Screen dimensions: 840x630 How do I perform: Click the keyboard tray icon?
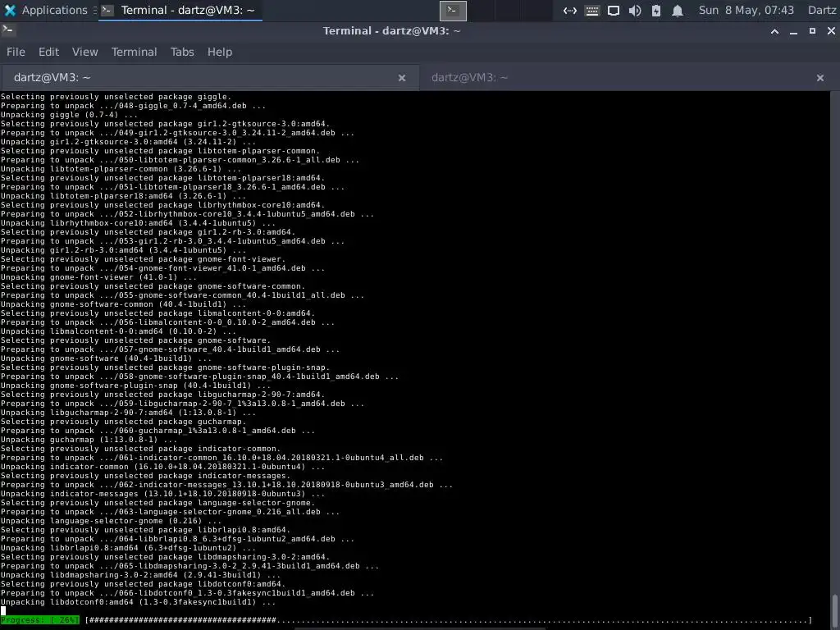tap(592, 11)
